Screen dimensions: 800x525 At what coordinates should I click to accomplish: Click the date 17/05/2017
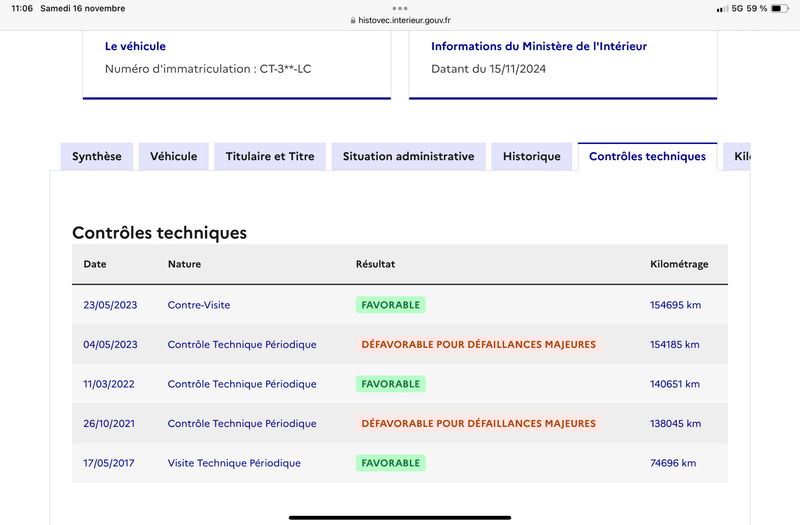[x=109, y=463]
